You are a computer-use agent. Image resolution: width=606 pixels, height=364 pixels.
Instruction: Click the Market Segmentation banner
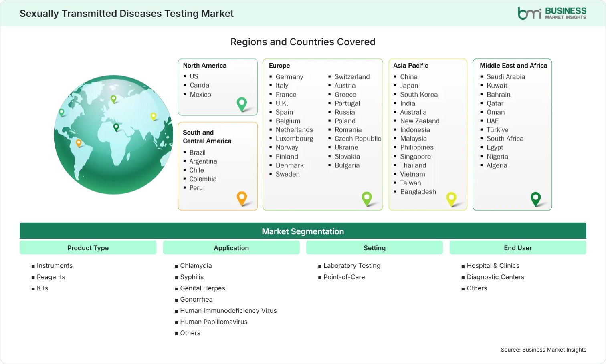(303, 231)
